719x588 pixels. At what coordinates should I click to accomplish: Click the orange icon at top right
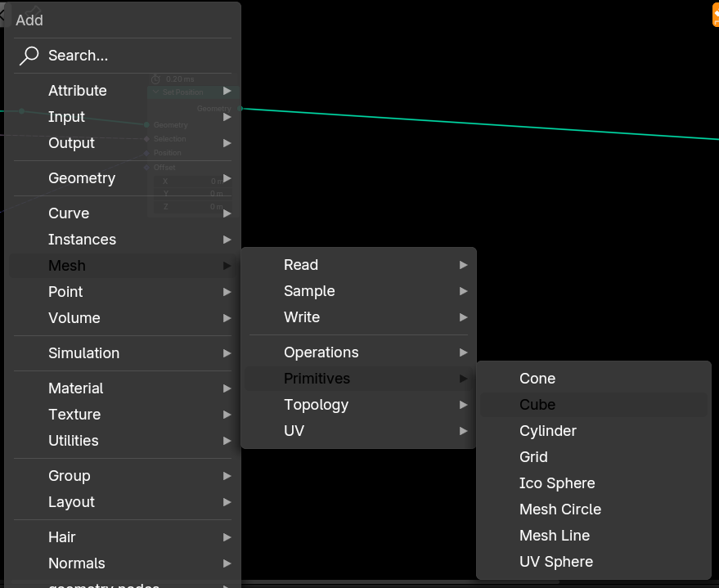coord(716,16)
